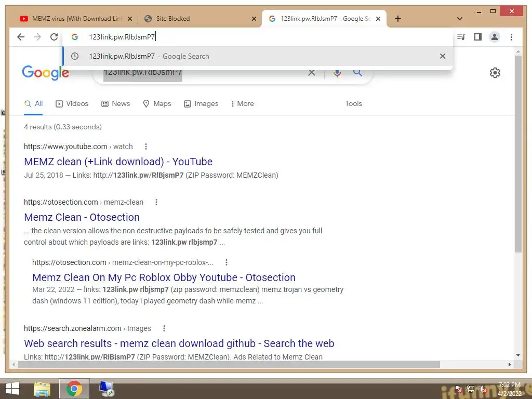Image resolution: width=532 pixels, height=399 pixels.
Task: Click the Action Center flag tray icon
Action: [458, 390]
